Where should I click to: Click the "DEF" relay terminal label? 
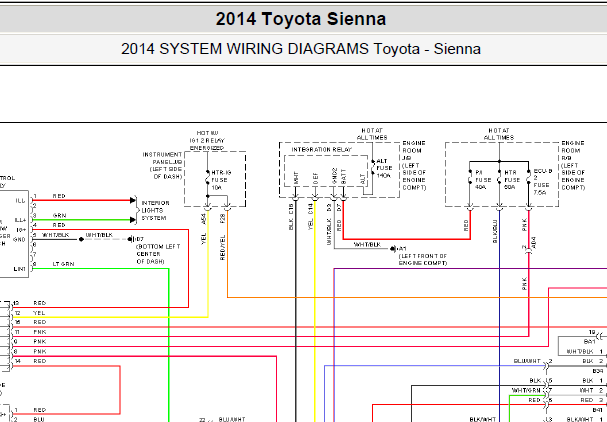pos(316,178)
